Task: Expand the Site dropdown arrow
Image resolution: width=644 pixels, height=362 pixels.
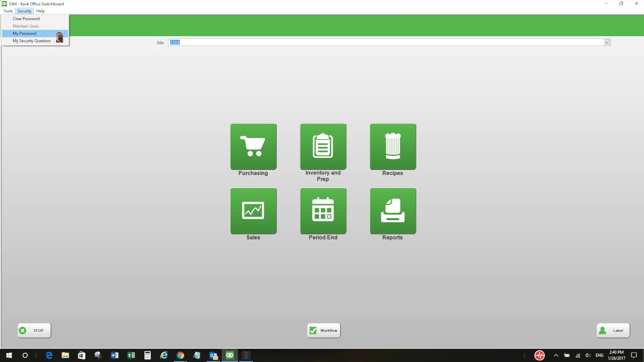Action: [607, 42]
